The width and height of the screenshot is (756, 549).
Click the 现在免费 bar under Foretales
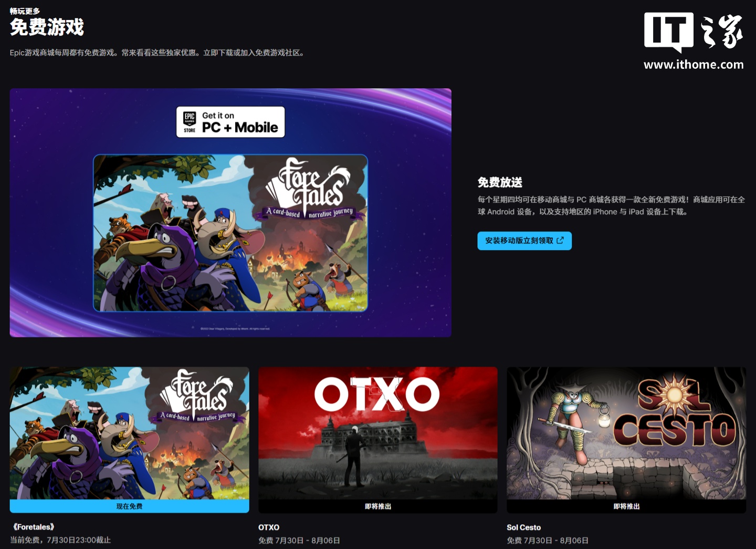129,506
